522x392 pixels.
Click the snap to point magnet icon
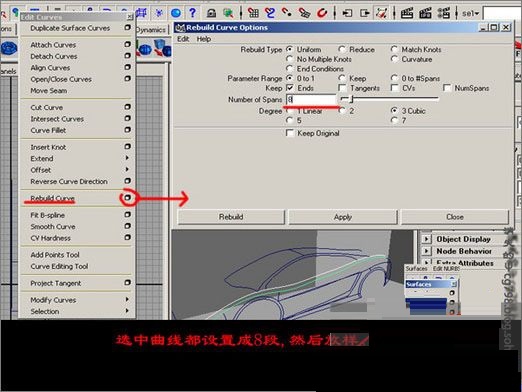point(287,13)
